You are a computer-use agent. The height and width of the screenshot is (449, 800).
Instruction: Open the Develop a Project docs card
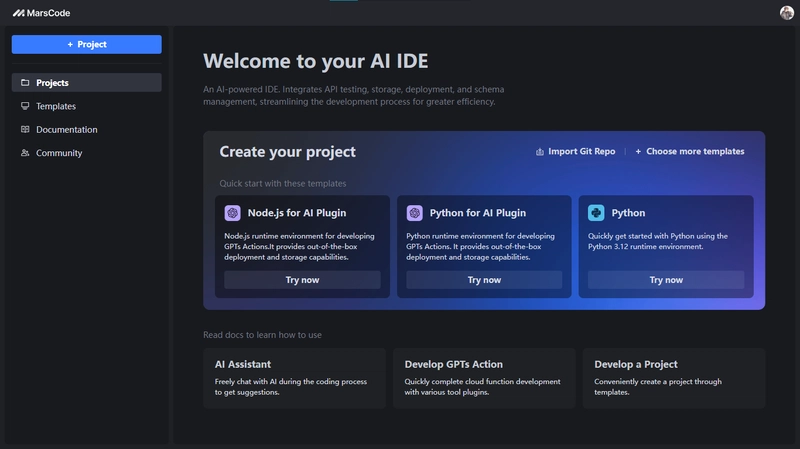point(674,378)
